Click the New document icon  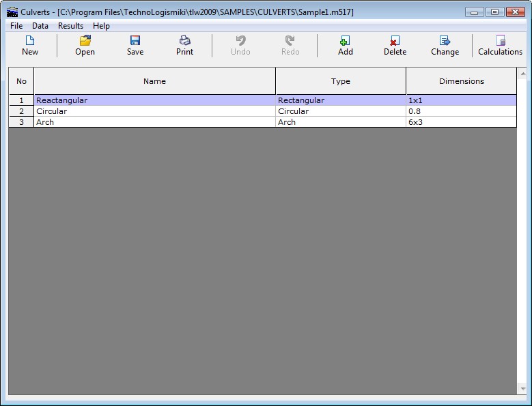[x=30, y=45]
